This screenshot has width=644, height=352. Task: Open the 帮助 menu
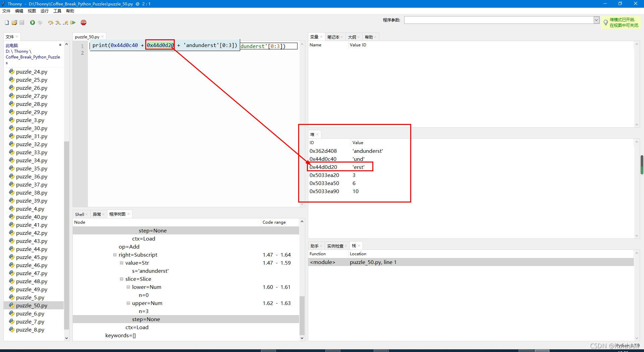click(70, 11)
